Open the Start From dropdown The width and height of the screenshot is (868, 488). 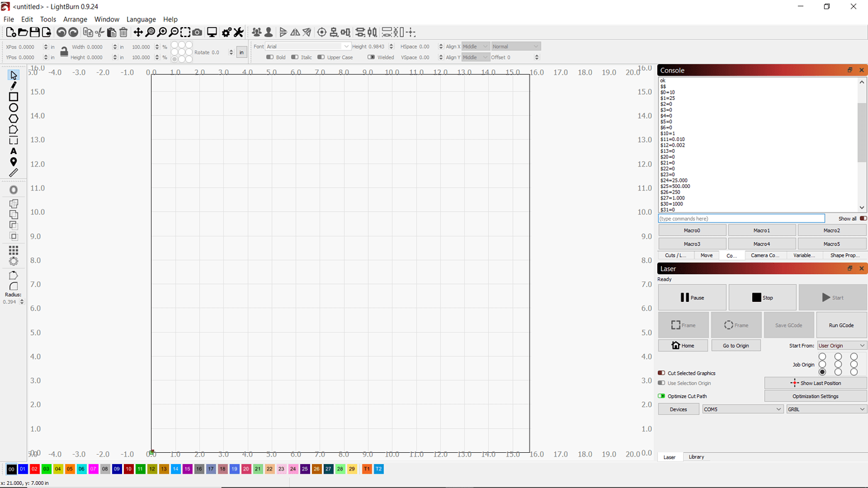point(841,346)
